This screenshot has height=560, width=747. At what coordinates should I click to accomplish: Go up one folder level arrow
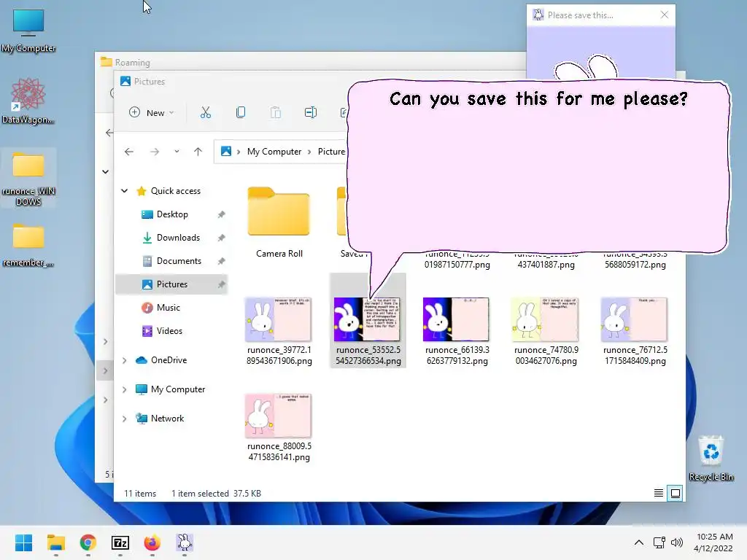pyautogui.click(x=198, y=152)
